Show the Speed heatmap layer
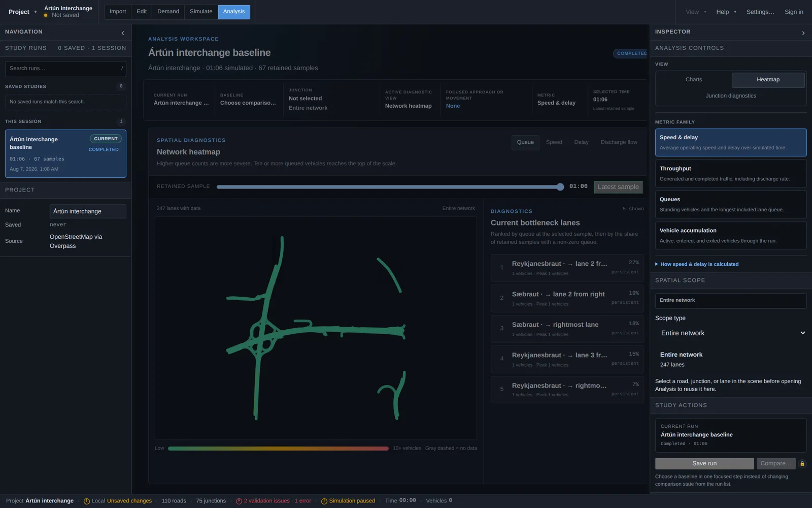 (554, 142)
